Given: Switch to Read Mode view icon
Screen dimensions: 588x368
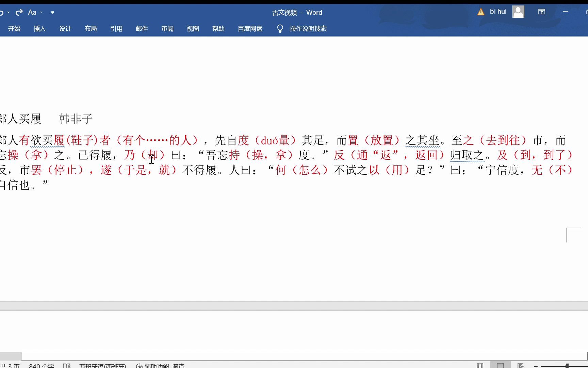Looking at the screenshot, I should click(x=480, y=366).
